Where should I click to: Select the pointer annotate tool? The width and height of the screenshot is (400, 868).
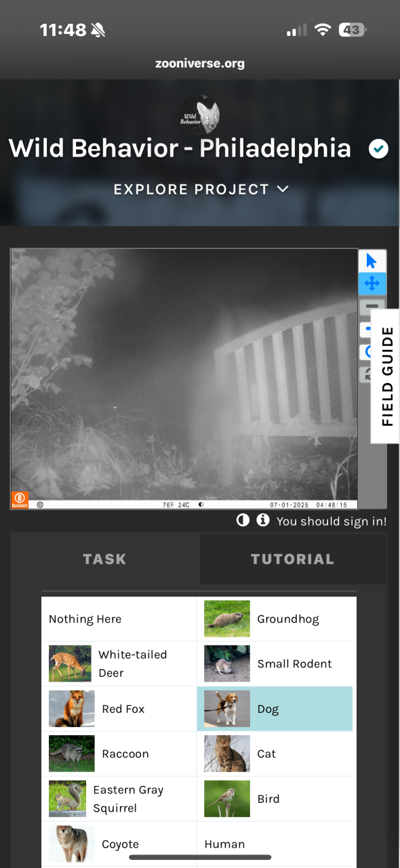point(372,261)
